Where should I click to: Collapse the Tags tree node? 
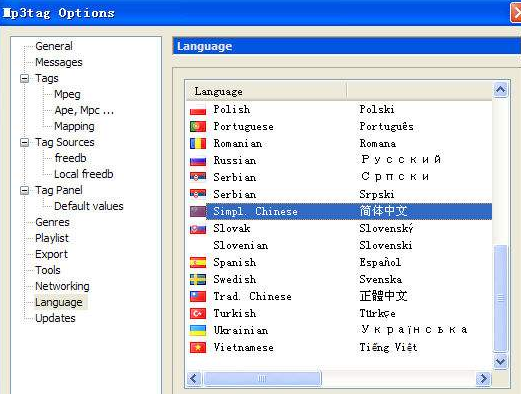pos(24,78)
